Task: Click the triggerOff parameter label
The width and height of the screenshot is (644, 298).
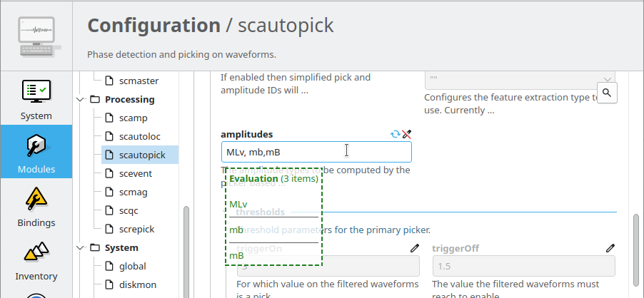Action: [456, 248]
